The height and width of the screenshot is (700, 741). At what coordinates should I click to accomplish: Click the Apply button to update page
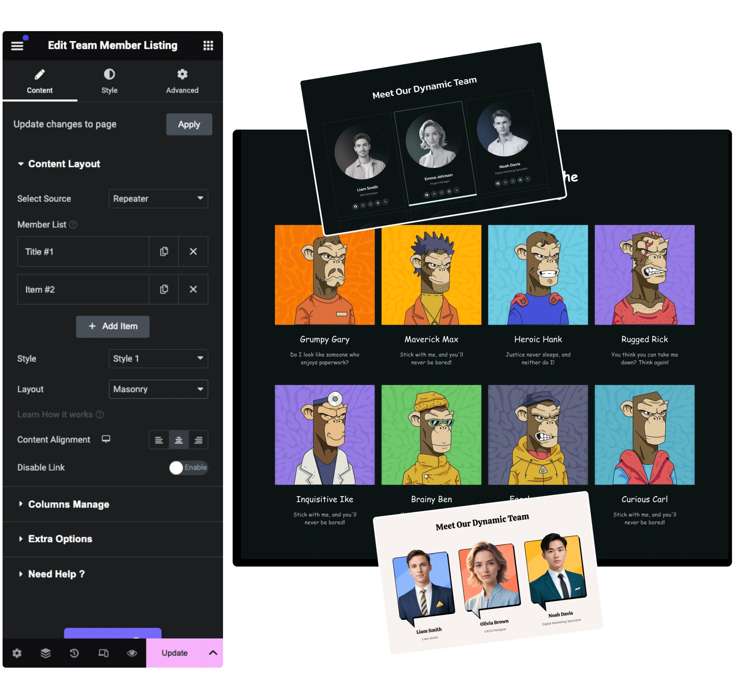(188, 124)
